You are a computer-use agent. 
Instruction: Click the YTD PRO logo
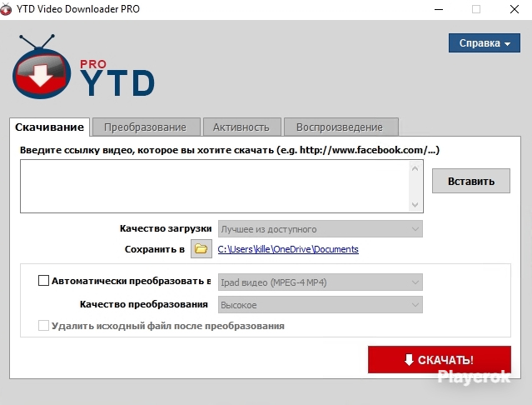coord(83,67)
